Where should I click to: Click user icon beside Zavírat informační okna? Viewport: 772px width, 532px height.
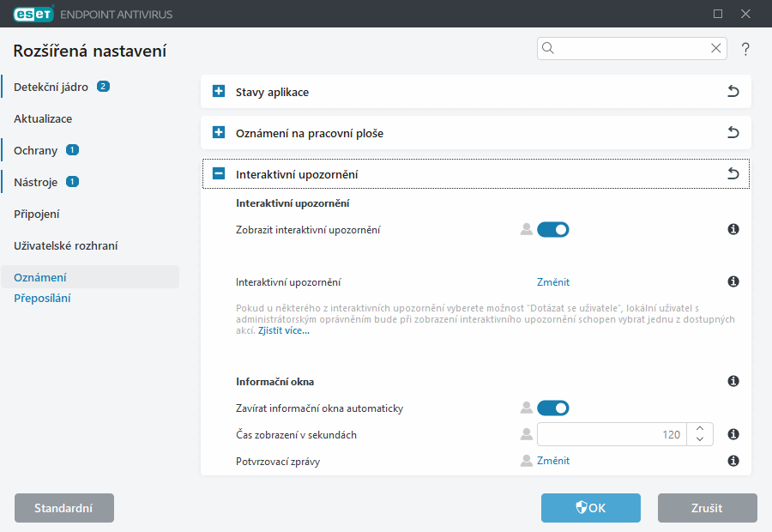click(527, 408)
